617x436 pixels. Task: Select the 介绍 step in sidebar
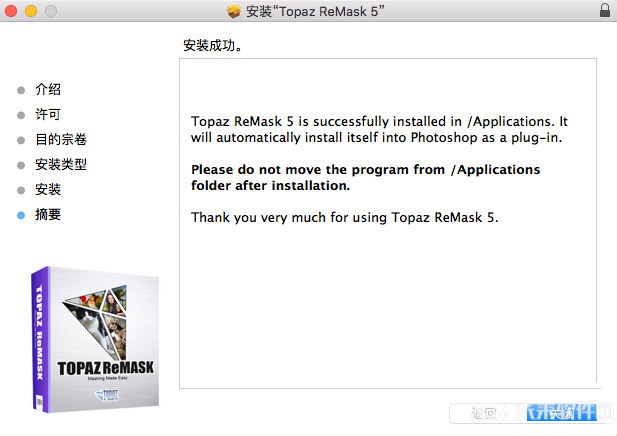pyautogui.click(x=48, y=89)
